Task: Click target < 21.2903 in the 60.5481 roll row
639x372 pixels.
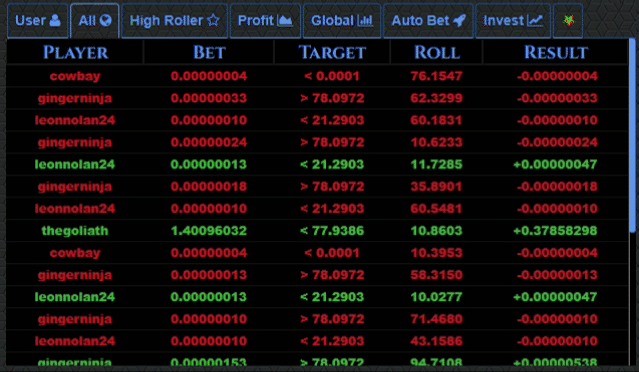Action: [x=332, y=209]
